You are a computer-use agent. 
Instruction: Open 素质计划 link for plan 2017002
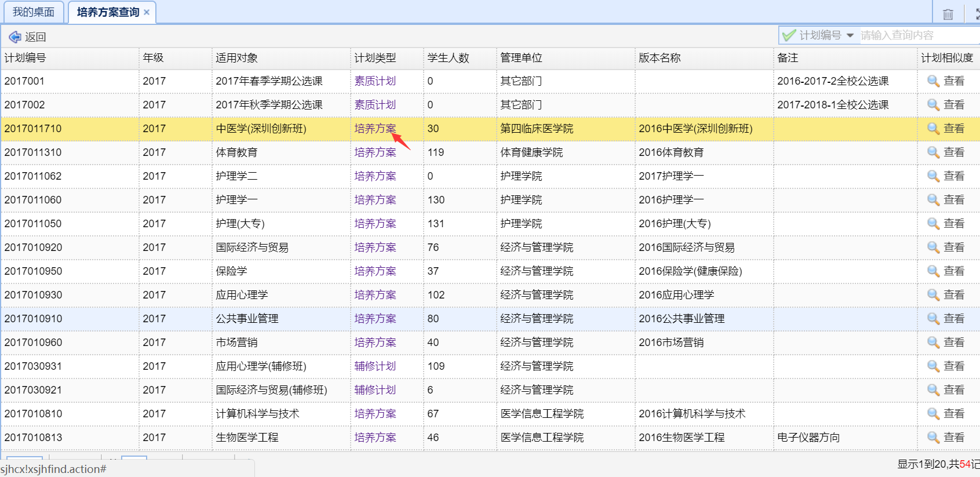click(375, 105)
